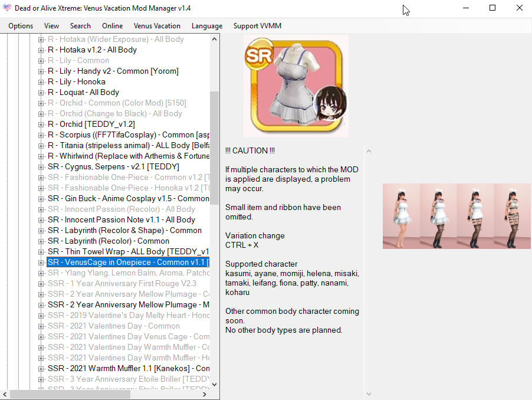
Task: Select SR - Labyrinth (Recolor & Shape) - Common
Action: click(x=124, y=230)
